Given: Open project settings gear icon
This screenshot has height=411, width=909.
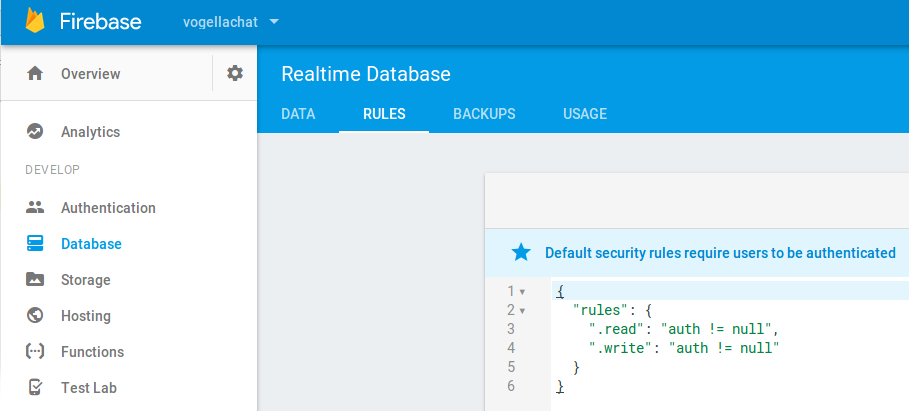Looking at the screenshot, I should 235,73.
